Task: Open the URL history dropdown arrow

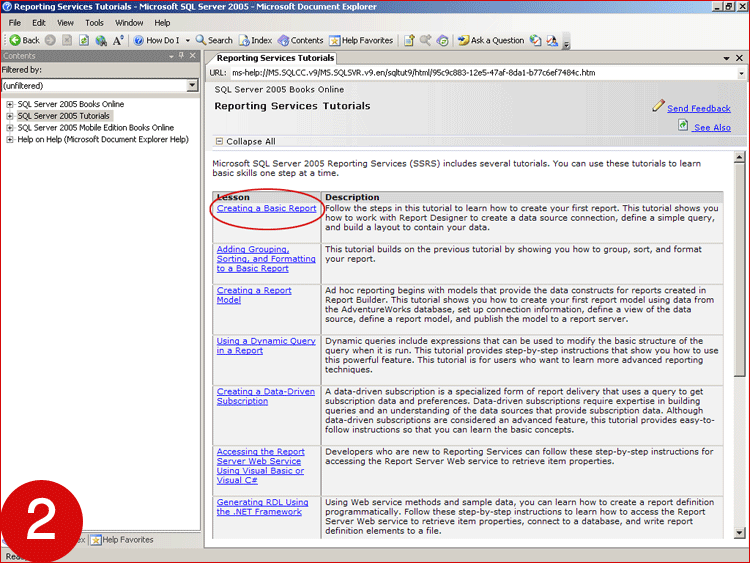Action: 741,74
